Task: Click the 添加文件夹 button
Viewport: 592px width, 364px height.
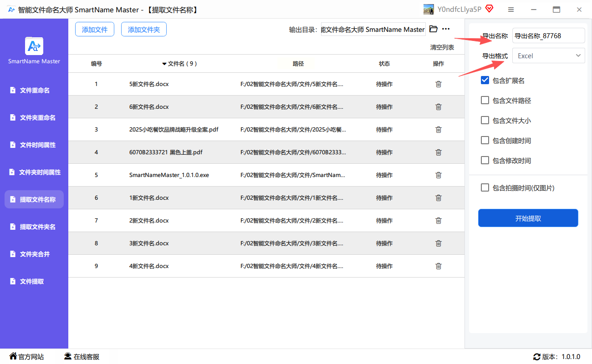Action: 143,30
